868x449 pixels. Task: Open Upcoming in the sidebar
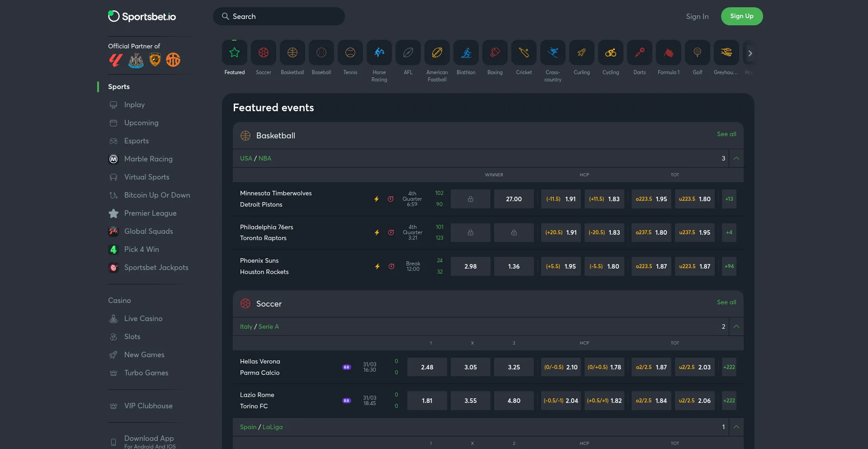coord(141,123)
